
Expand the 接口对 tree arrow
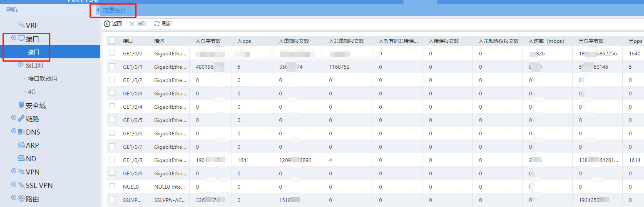point(20,65)
